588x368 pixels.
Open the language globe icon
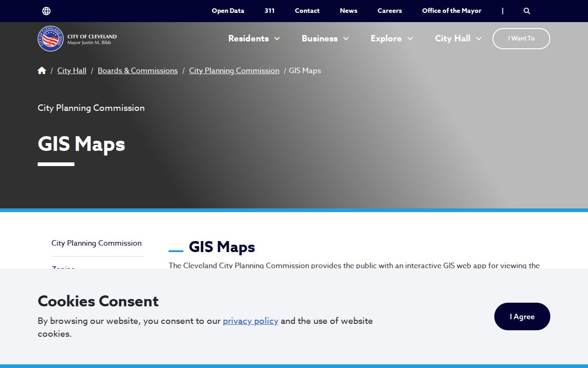[x=46, y=11]
